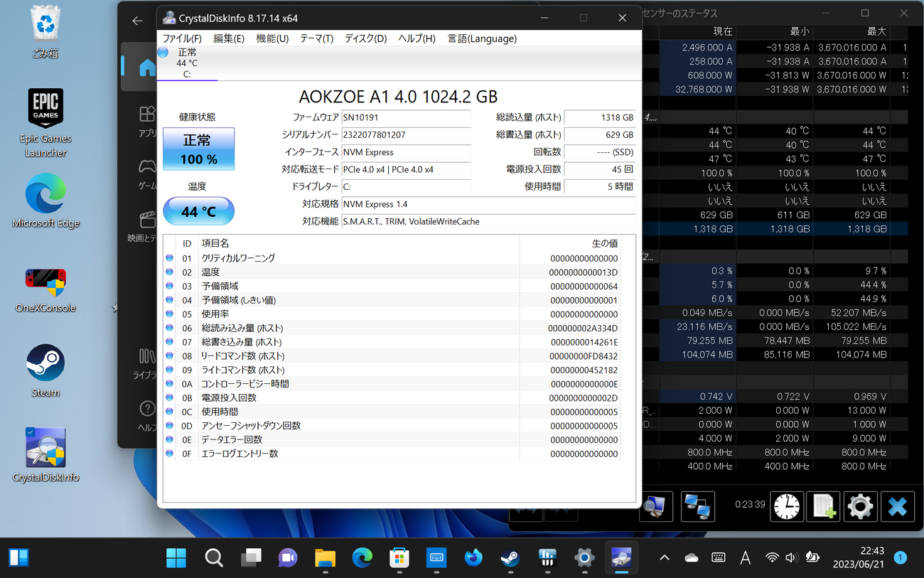The image size is (924, 578).
Task: Click the 正常 100% health status button
Action: point(198,149)
